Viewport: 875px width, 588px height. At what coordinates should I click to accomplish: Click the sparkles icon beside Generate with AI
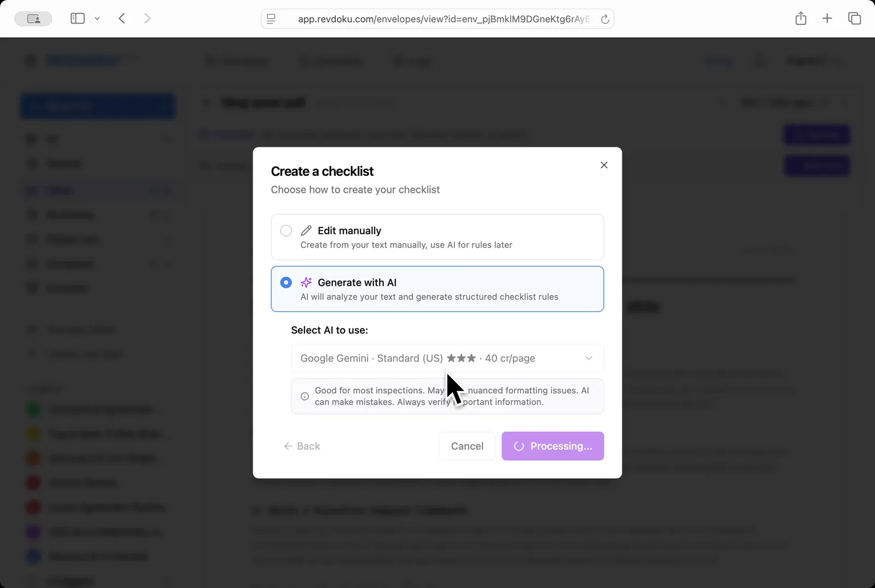coord(306,283)
